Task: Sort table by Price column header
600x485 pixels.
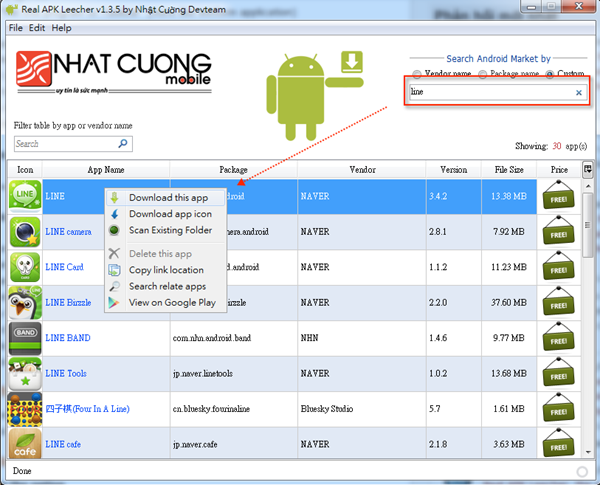Action: pyautogui.click(x=559, y=170)
